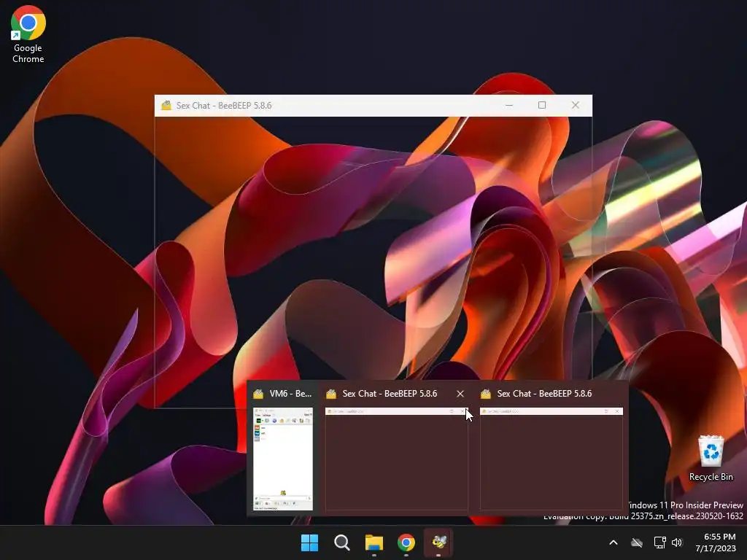This screenshot has height=560, width=747.
Task: Click BeeBEEP icon in window title bar
Action: (166, 106)
